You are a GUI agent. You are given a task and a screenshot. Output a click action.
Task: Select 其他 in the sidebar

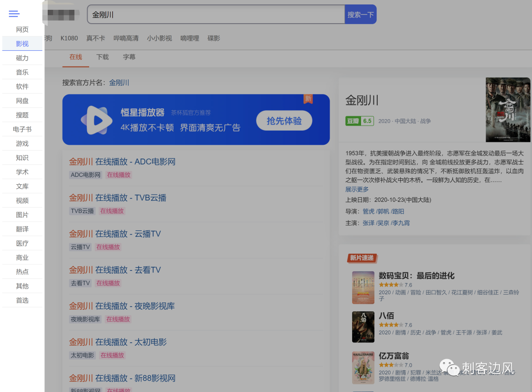coord(22,286)
